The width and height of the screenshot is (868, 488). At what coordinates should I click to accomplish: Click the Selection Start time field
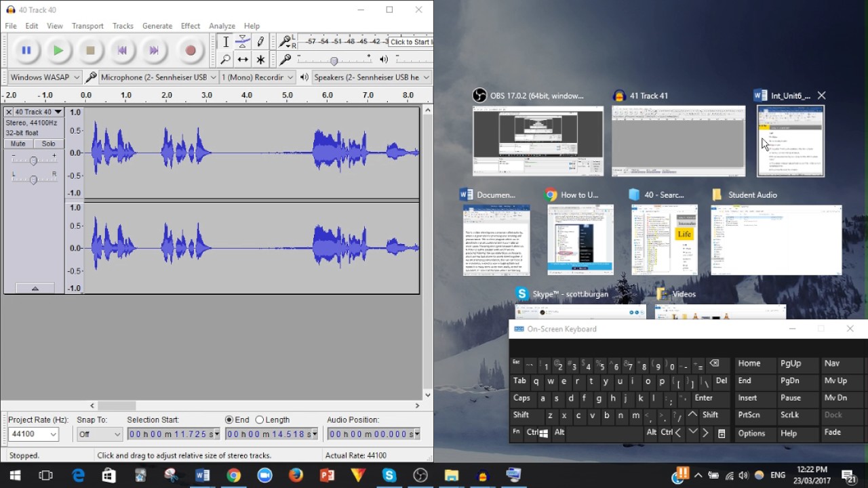click(174, 434)
